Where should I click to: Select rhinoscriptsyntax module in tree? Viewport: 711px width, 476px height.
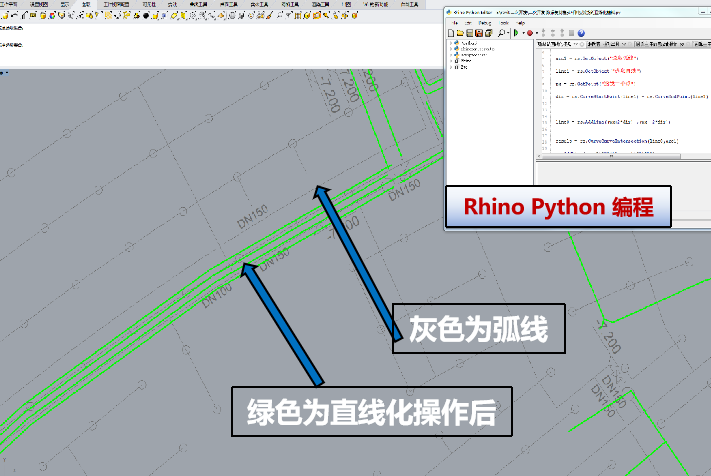(x=477, y=49)
